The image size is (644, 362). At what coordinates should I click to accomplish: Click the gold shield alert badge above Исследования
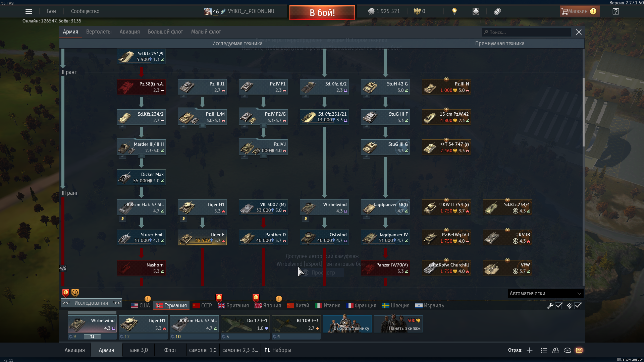75,293
